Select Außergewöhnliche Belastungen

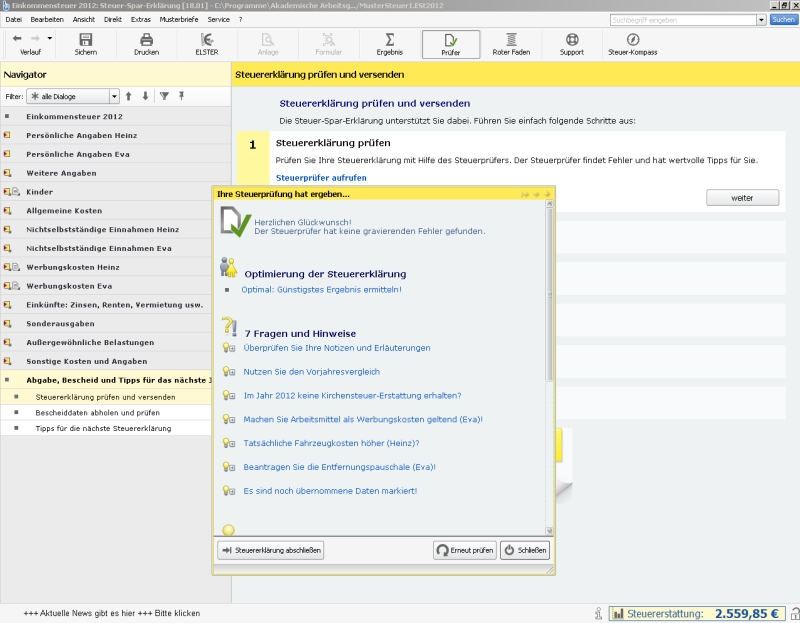point(90,342)
